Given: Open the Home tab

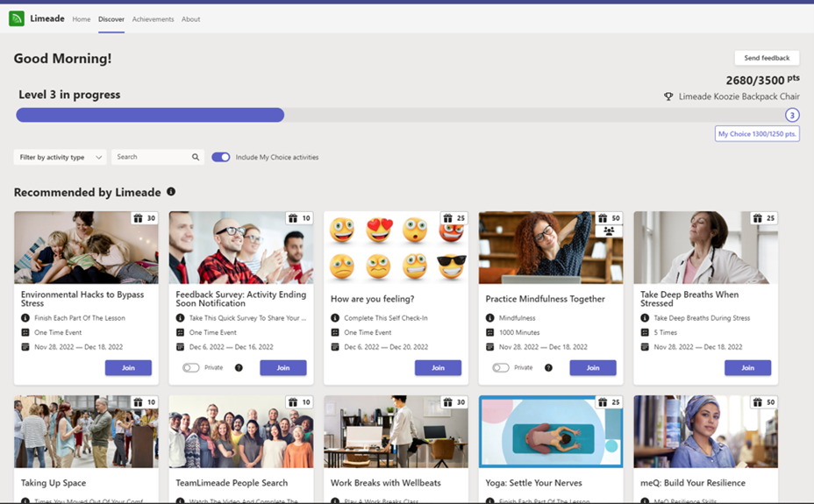Looking at the screenshot, I should pos(81,19).
